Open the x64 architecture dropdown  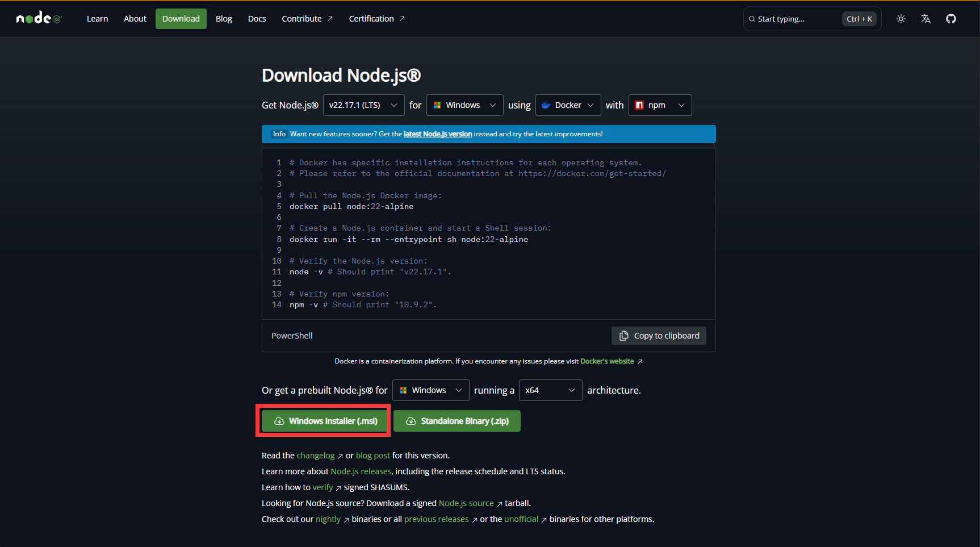click(550, 390)
